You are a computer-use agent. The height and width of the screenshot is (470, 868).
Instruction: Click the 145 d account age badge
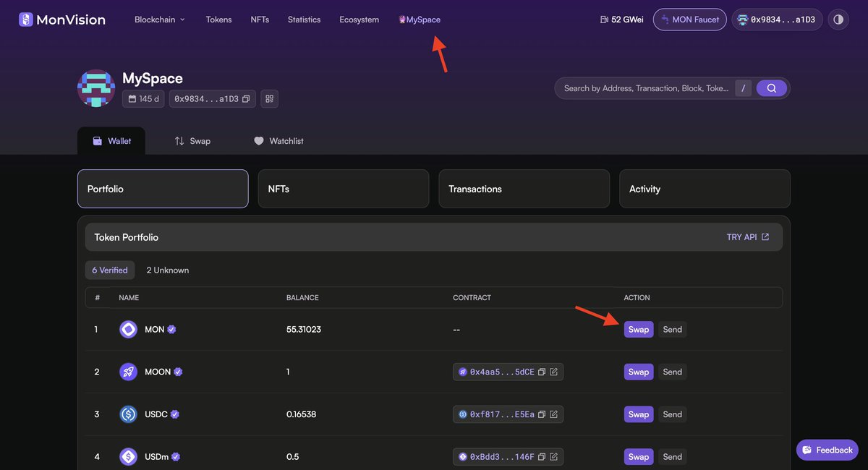143,98
